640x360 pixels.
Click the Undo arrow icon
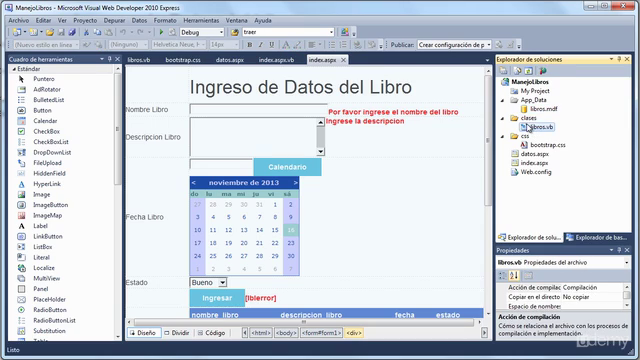(122, 32)
